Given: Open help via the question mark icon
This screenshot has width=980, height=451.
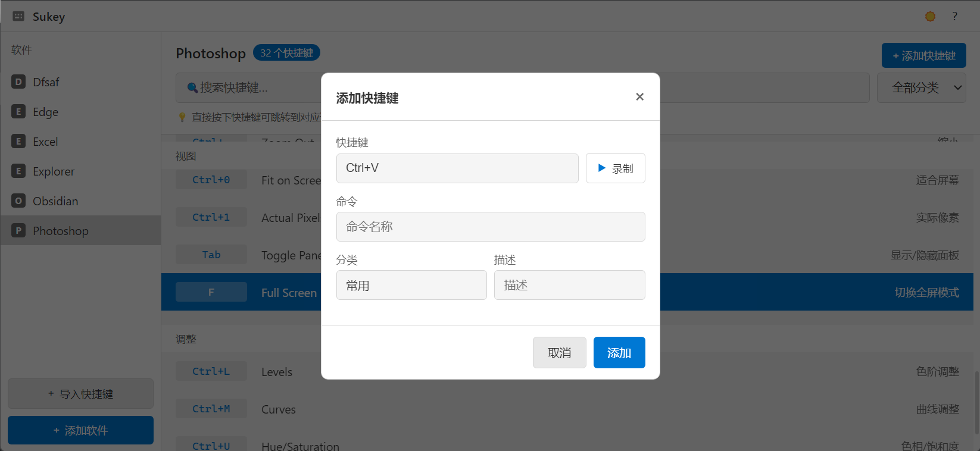Looking at the screenshot, I should [955, 16].
